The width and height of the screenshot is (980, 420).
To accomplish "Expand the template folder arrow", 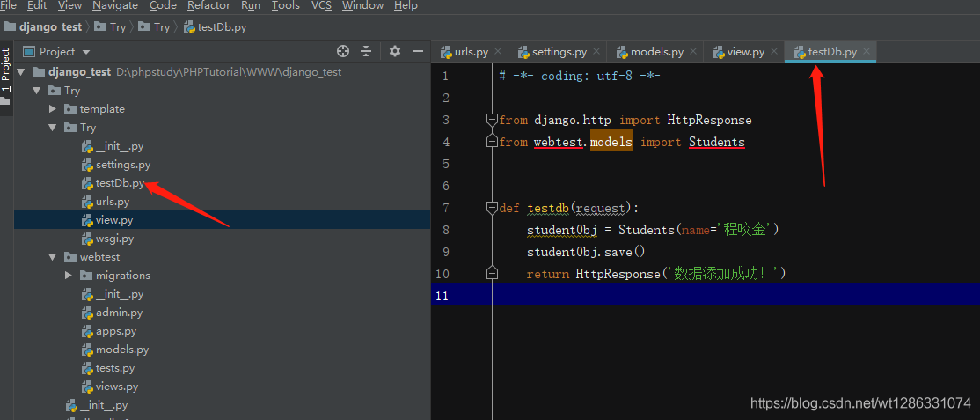I will coord(53,109).
